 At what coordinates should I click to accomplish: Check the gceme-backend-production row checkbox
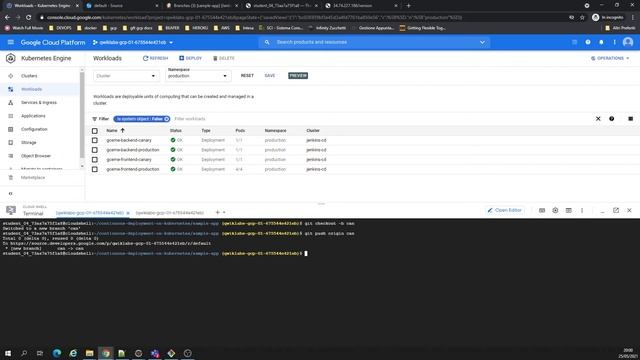pyautogui.click(x=95, y=150)
